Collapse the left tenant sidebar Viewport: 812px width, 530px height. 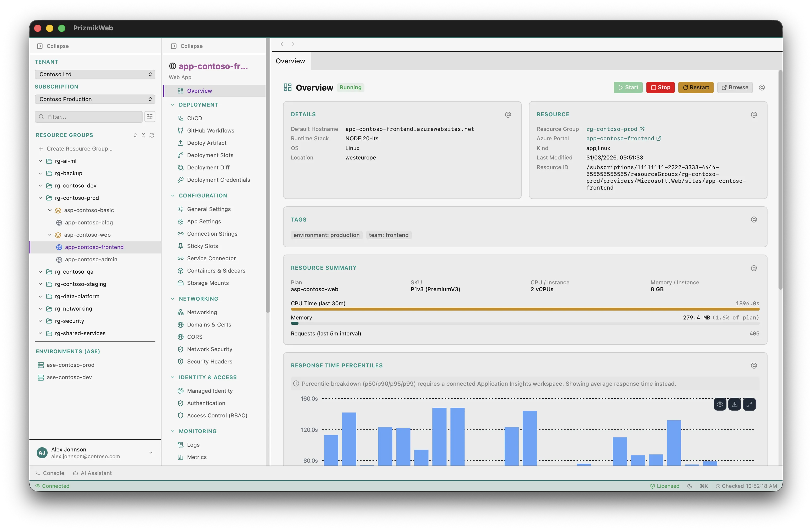click(x=53, y=46)
